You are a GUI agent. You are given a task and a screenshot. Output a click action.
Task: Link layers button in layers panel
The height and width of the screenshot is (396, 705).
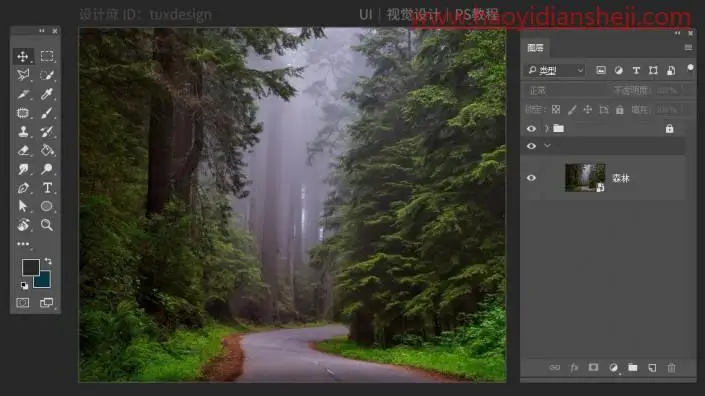coord(555,368)
